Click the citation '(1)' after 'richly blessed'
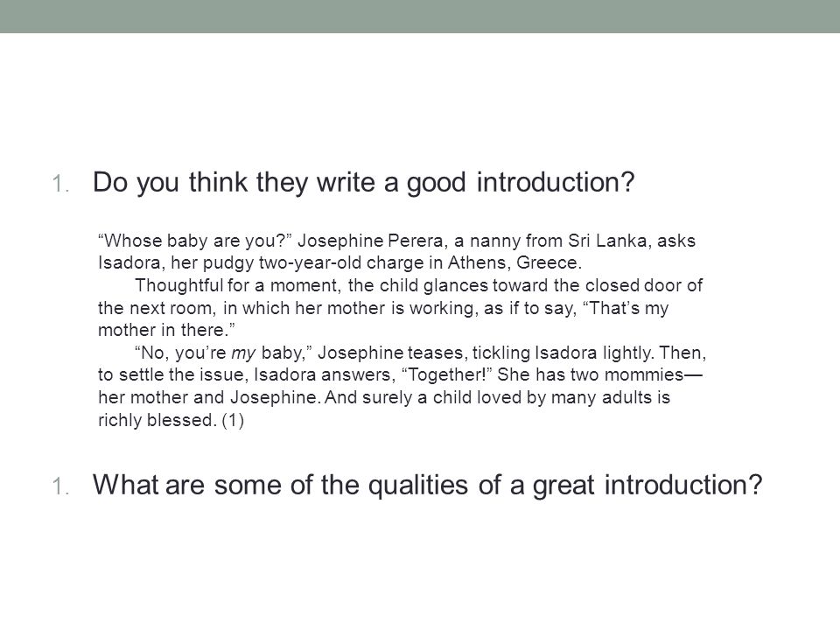Screen dimensions: 840x630 tap(233, 420)
